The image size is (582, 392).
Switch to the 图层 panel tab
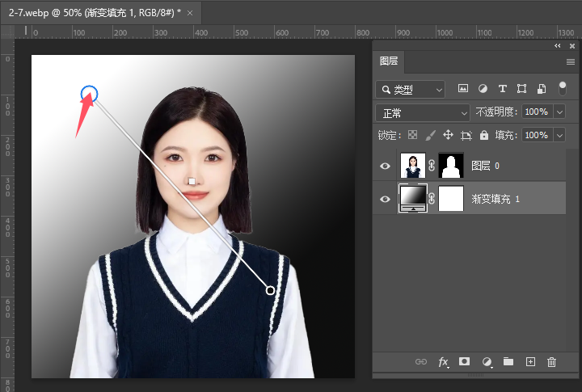point(389,61)
